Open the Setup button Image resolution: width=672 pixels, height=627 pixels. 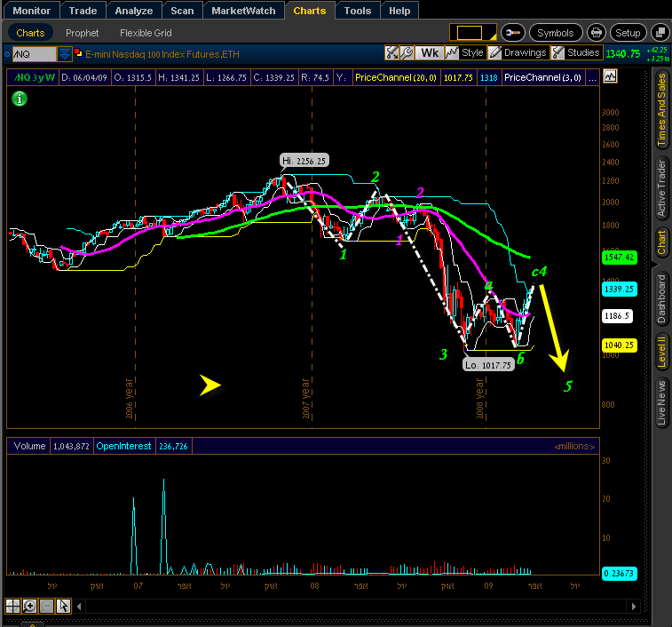pos(628,33)
